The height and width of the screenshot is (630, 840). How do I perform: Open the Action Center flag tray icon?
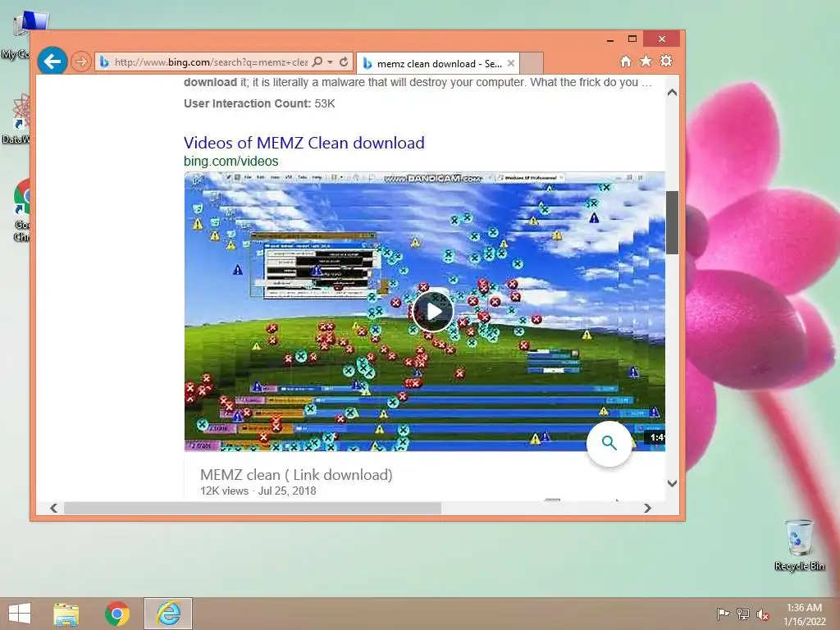[x=723, y=614]
